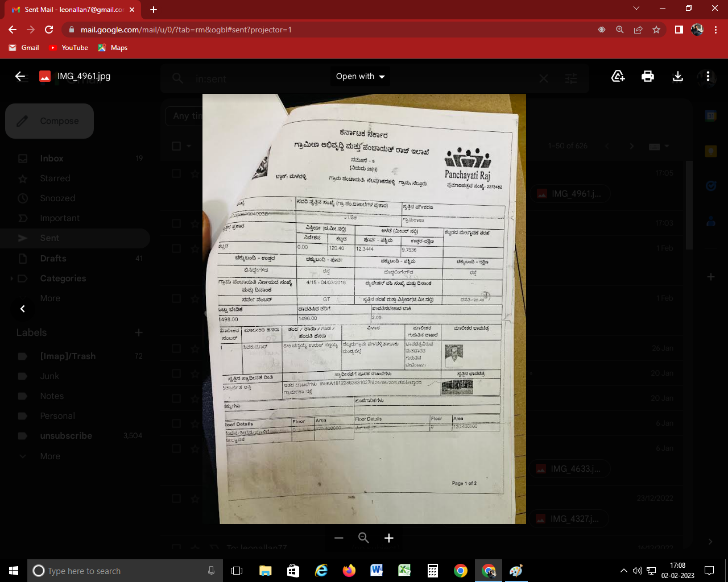Viewport: 728px width, 582px height.
Task: Open Microsoft Store from taskbar
Action: coord(293,571)
